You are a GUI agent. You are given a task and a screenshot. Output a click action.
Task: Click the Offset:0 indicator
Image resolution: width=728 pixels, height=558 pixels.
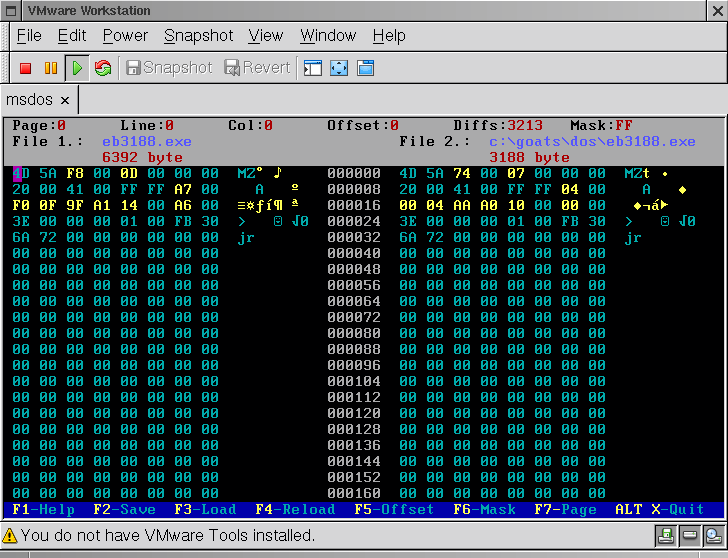click(363, 125)
